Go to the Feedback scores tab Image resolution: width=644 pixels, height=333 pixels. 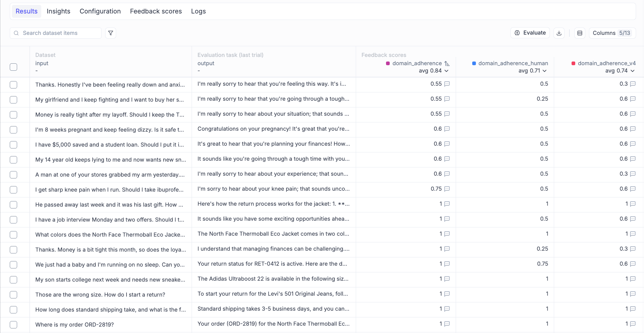coord(156,11)
